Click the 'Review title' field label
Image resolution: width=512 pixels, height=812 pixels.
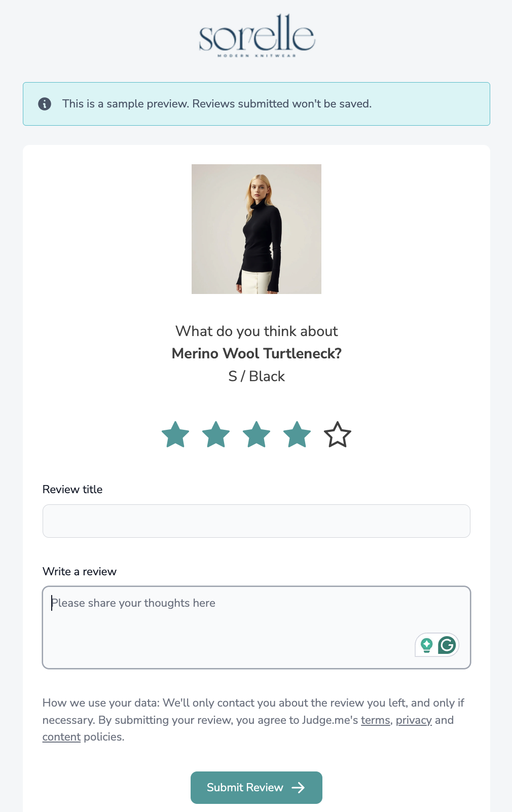[72, 490]
